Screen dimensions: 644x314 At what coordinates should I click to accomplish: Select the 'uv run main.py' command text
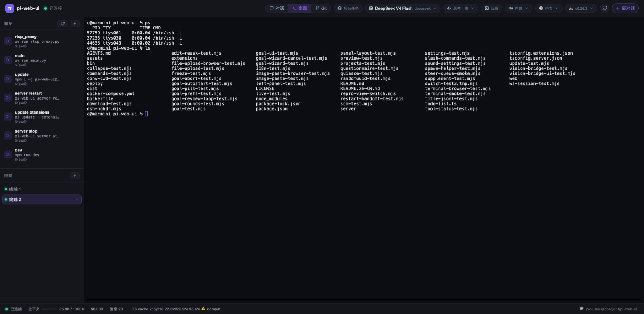pyautogui.click(x=31, y=60)
